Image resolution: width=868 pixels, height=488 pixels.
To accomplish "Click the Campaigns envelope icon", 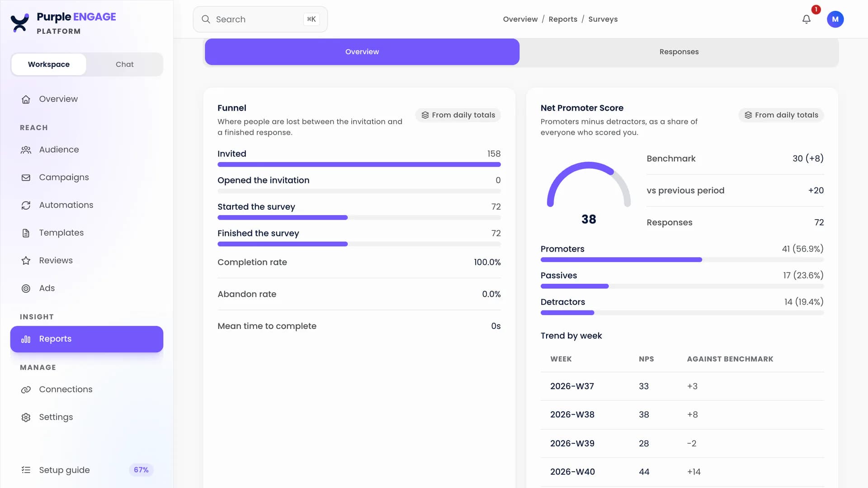I will [26, 178].
